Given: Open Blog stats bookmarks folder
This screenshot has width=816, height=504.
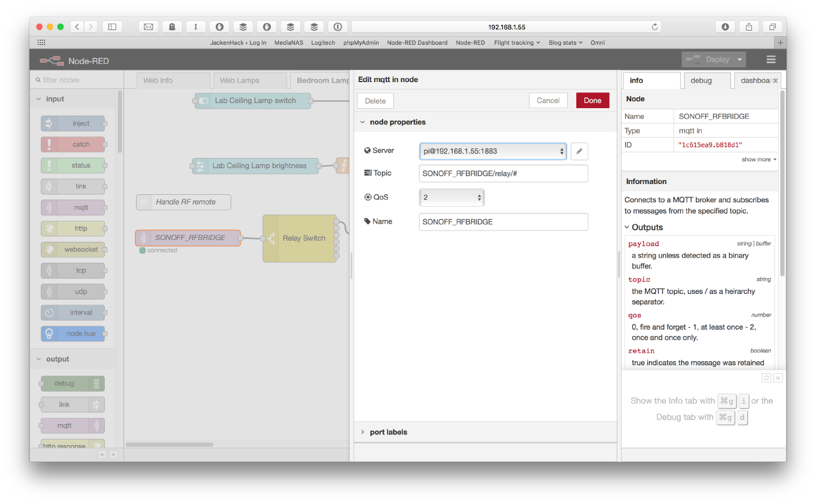Looking at the screenshot, I should click(x=566, y=42).
